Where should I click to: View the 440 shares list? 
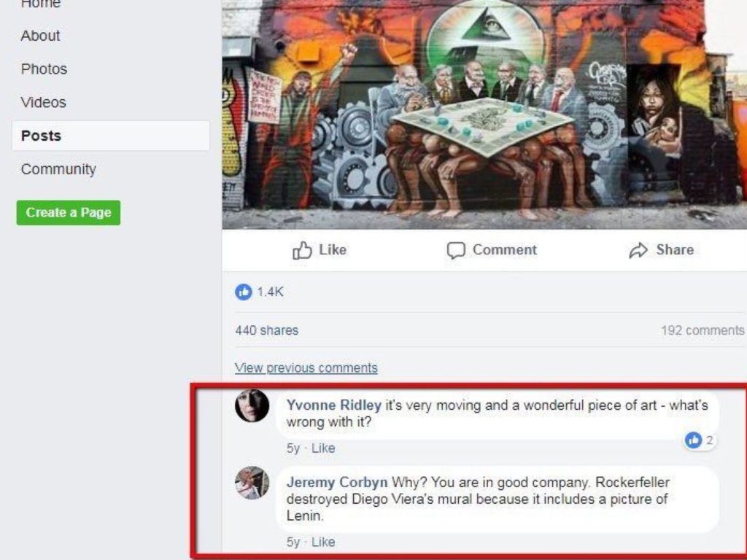267,330
